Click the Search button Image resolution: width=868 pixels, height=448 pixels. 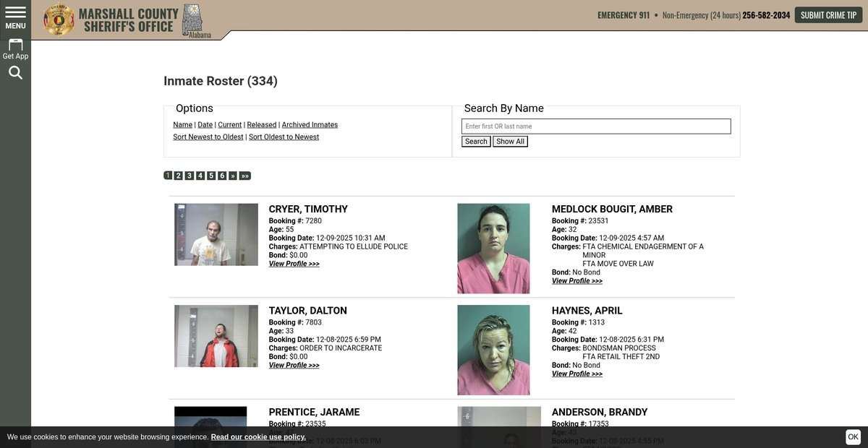pyautogui.click(x=476, y=142)
